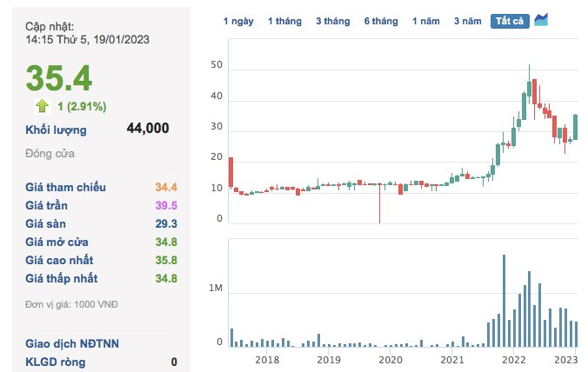Viewport: 588px width, 372px height.
Task: Click the current price 35.4
Action: 59,78
